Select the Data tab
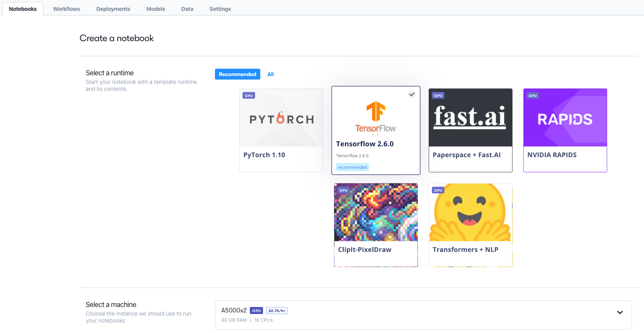This screenshot has width=644, height=333. point(187,9)
